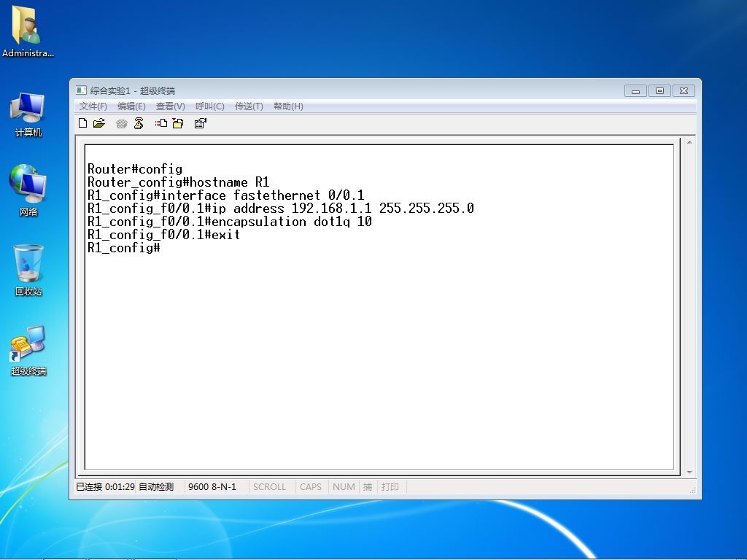The image size is (747, 560).
Task: Click the terminal scrollbar up arrow
Action: [x=689, y=142]
